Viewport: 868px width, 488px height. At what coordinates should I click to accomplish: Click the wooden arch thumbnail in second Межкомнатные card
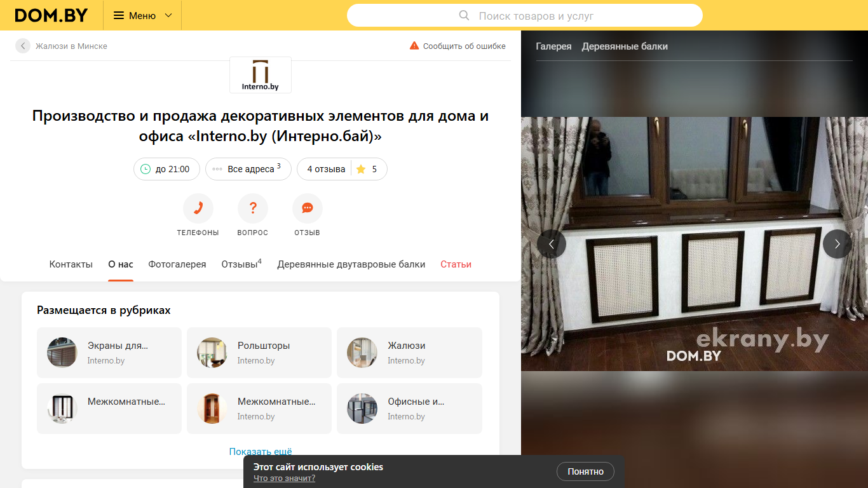click(x=212, y=409)
